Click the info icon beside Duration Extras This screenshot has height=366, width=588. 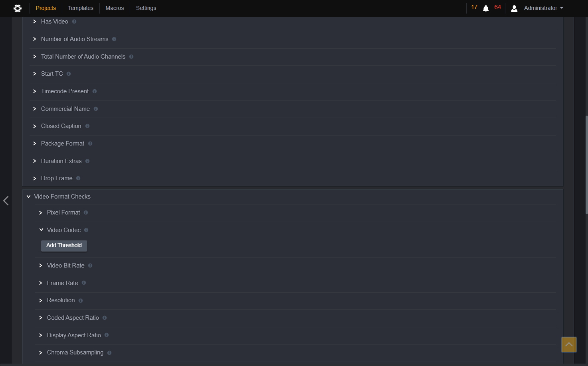coord(87,161)
